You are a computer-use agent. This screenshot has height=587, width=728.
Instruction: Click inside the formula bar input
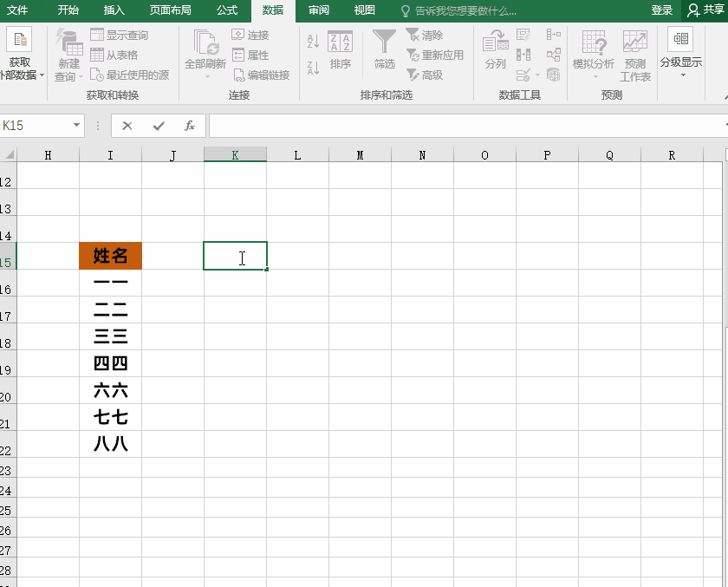(466, 126)
